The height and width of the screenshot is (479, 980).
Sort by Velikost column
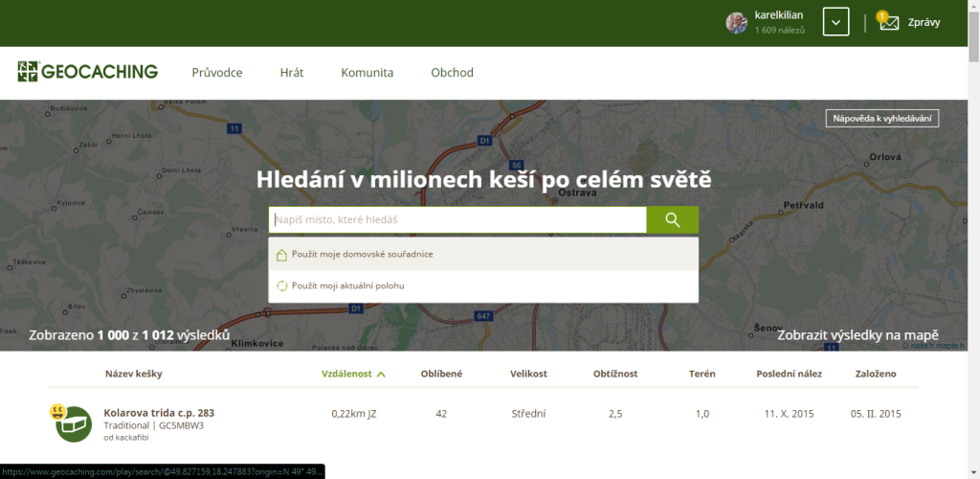tap(528, 374)
